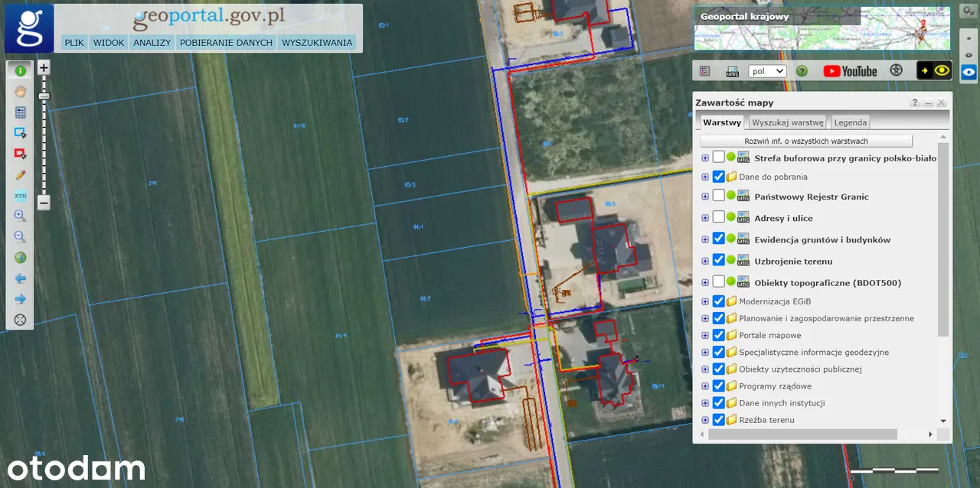Switch to the Legenda tab
The width and height of the screenshot is (980, 488).
click(850, 122)
